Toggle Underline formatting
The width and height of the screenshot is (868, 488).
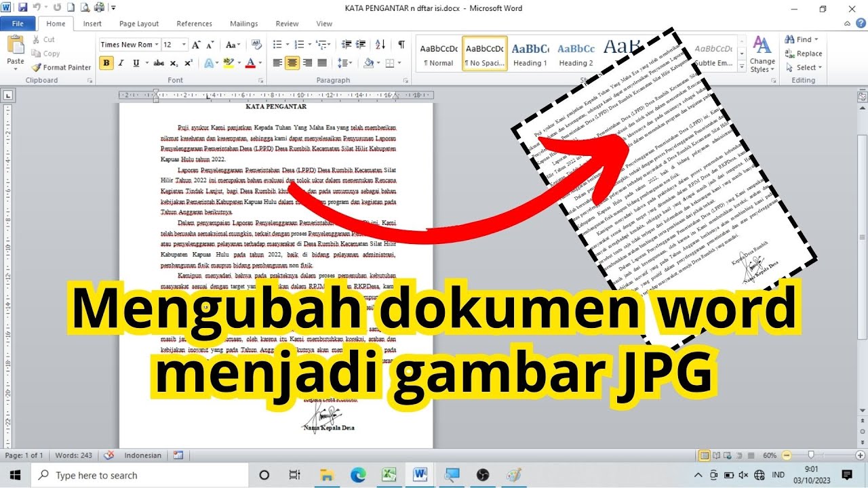136,63
